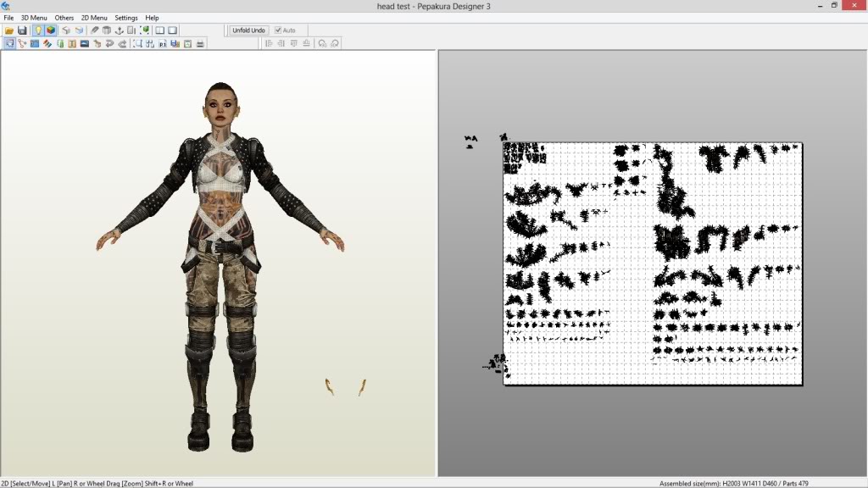
Task: Click the 3D character model's head
Action: (221, 105)
